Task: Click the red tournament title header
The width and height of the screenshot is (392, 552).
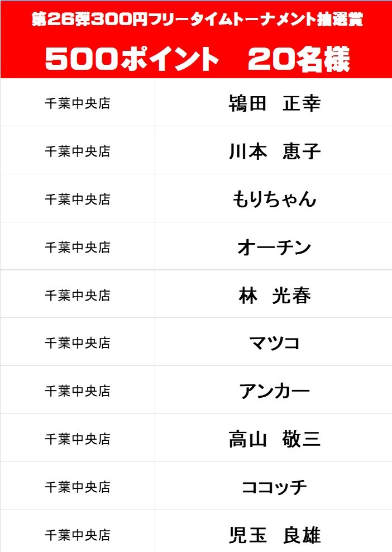Action: tap(196, 40)
